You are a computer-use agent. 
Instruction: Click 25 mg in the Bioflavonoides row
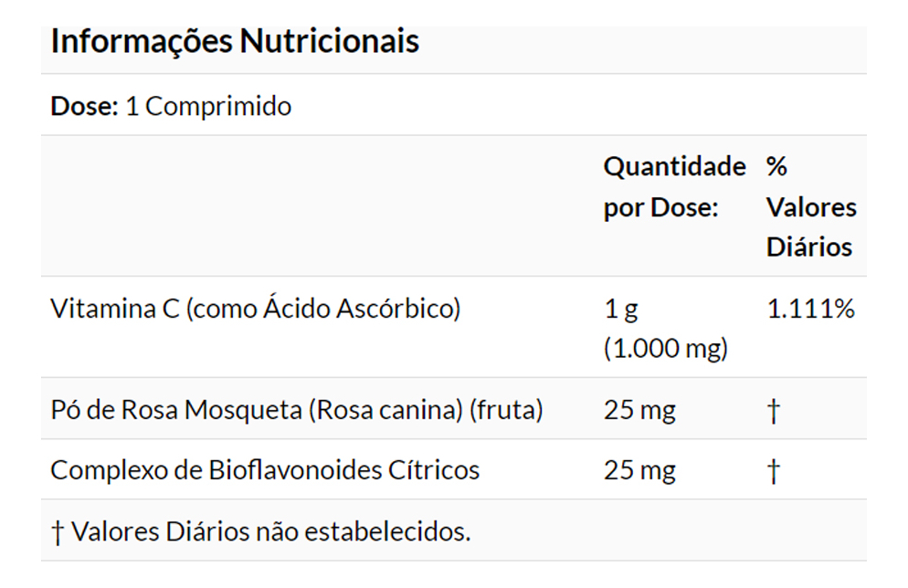click(x=639, y=470)
